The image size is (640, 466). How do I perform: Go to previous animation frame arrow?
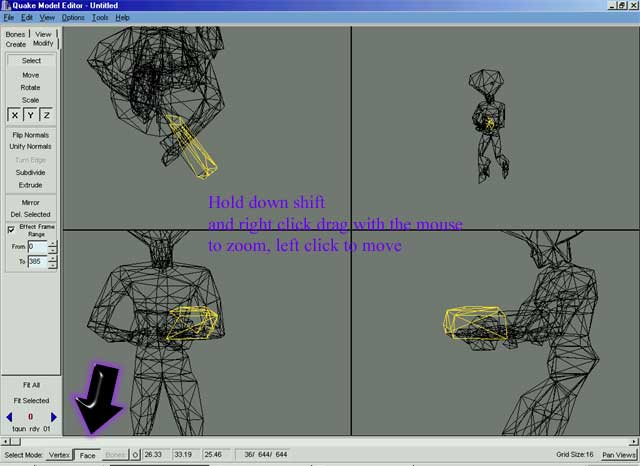(10, 416)
